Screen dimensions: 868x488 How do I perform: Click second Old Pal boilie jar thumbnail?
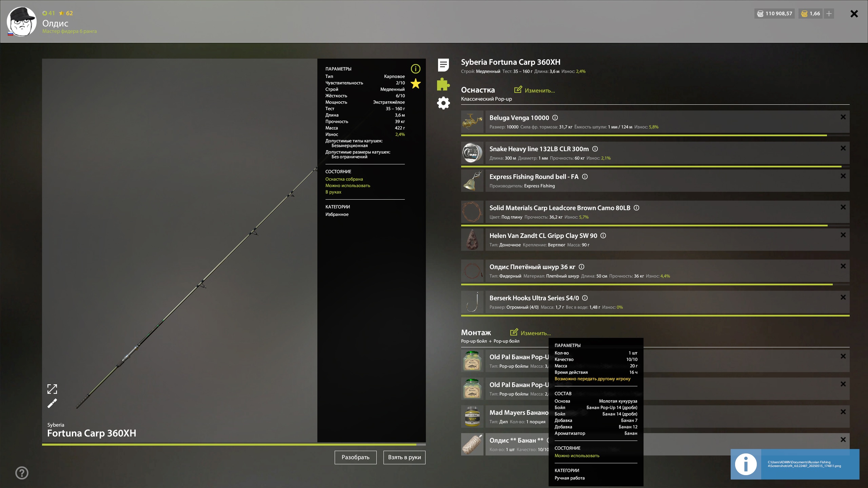pyautogui.click(x=472, y=389)
